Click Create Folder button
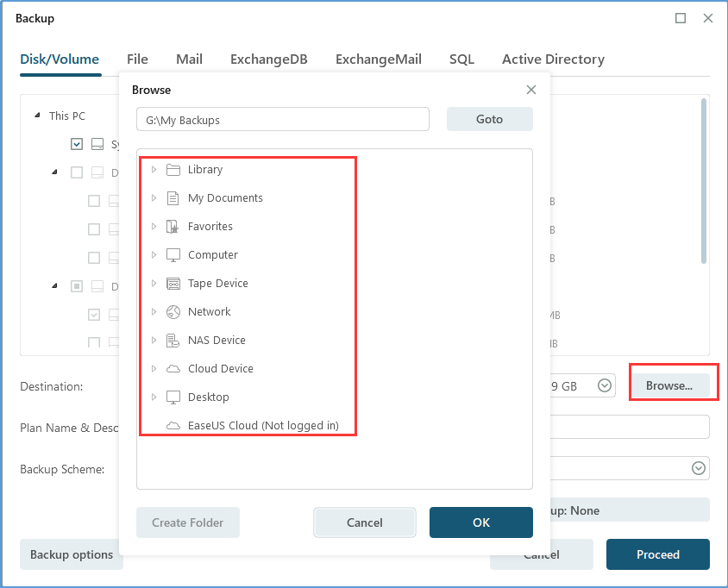 pyautogui.click(x=188, y=522)
